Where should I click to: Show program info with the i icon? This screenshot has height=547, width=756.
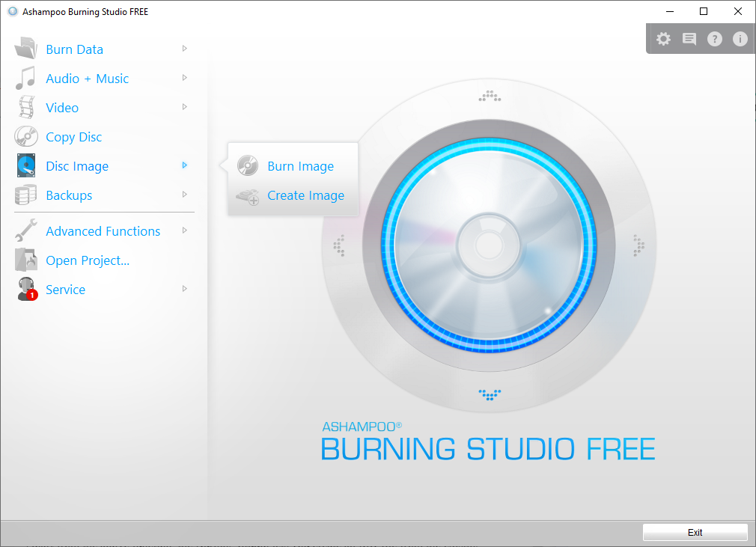[740, 39]
